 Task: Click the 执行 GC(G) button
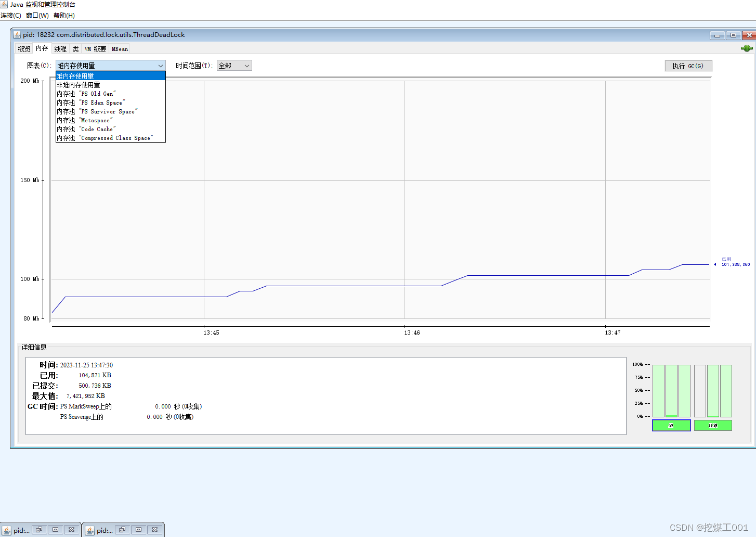[x=688, y=66]
